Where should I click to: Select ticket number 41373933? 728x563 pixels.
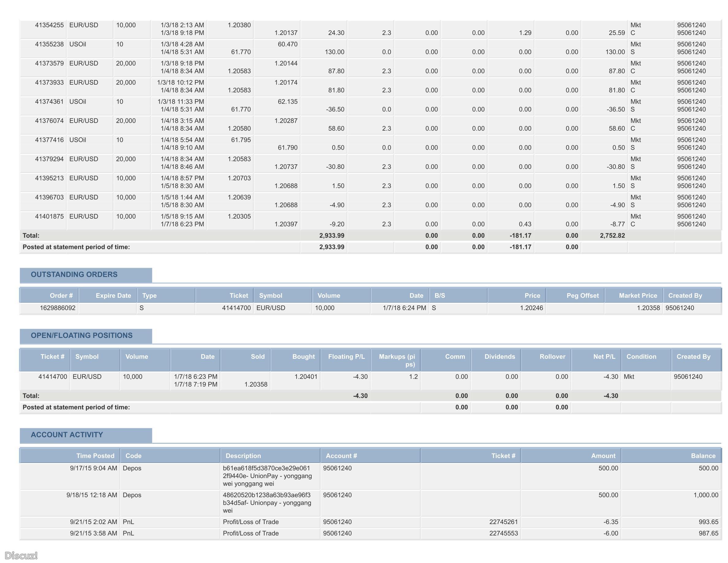pos(49,82)
